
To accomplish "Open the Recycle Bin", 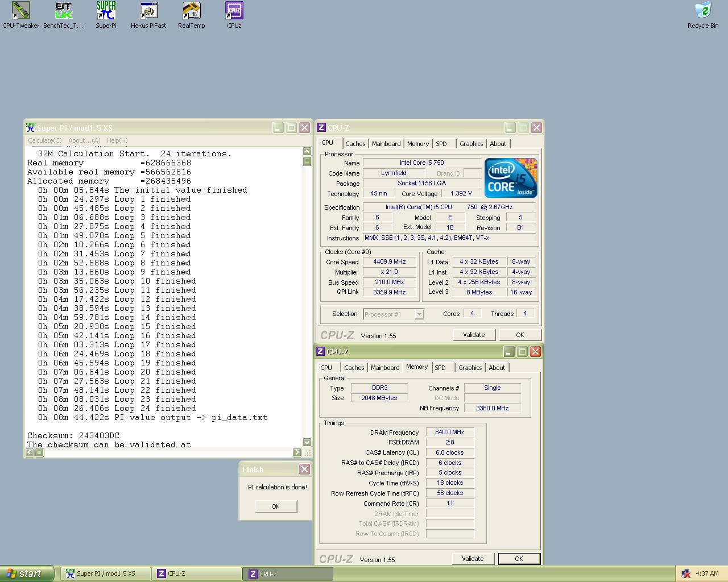I will [x=702, y=11].
